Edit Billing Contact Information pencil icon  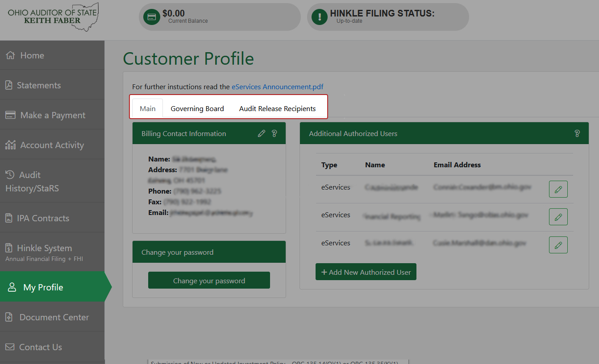262,133
